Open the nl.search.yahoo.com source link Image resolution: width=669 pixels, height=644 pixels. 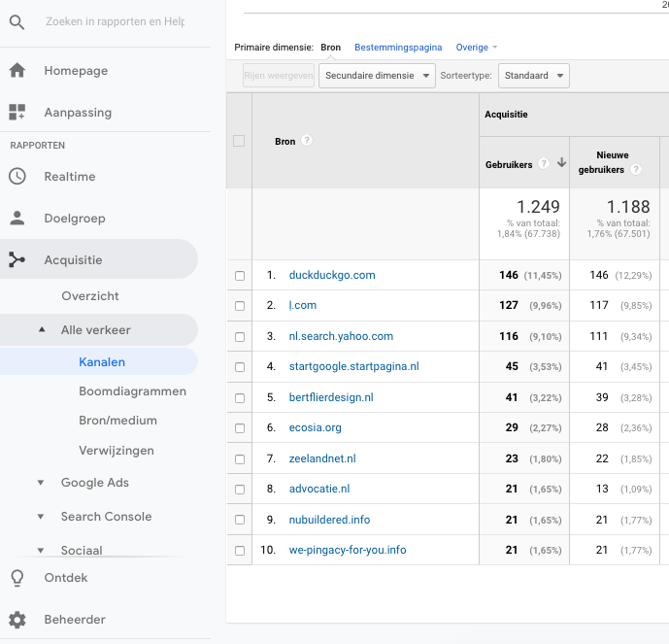[341, 336]
